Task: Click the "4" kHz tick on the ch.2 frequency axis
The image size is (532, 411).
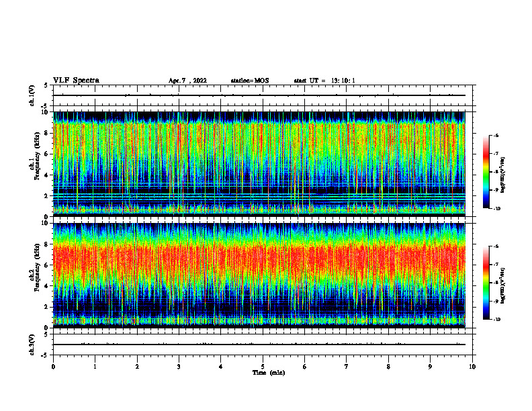Action: click(47, 286)
